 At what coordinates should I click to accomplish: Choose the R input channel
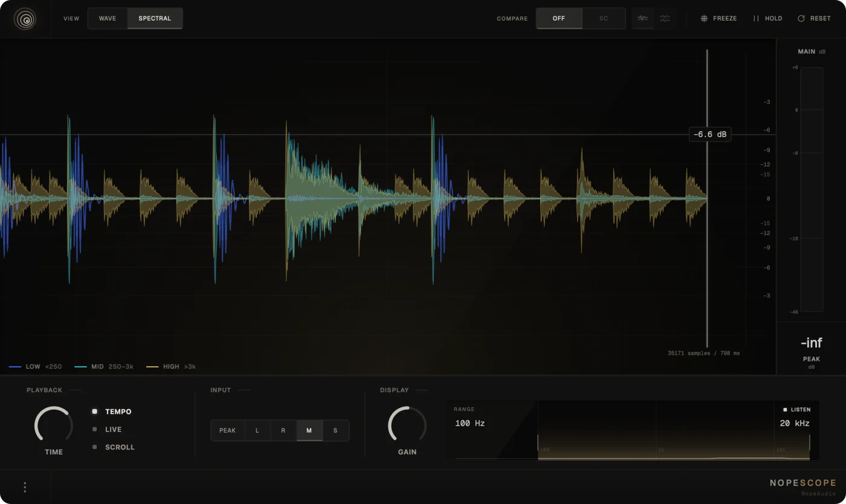283,431
